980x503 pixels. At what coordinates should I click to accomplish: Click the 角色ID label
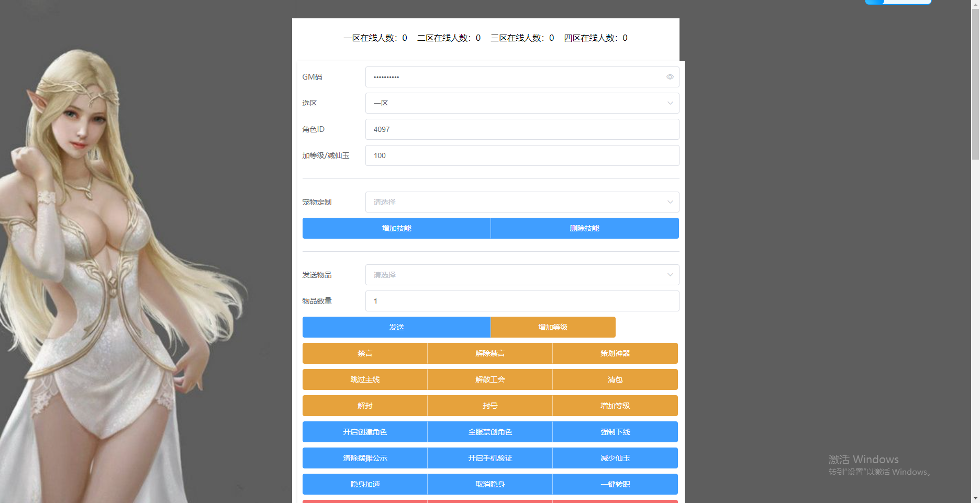tap(313, 129)
